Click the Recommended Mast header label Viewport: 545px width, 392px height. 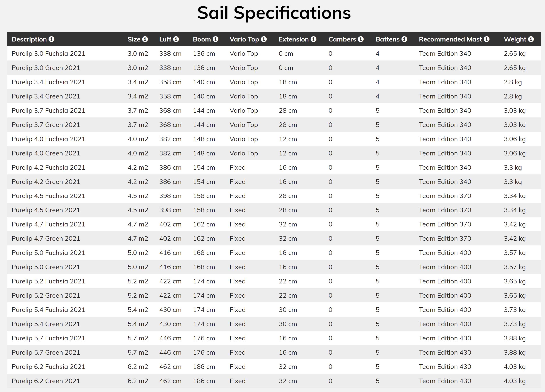coord(450,39)
